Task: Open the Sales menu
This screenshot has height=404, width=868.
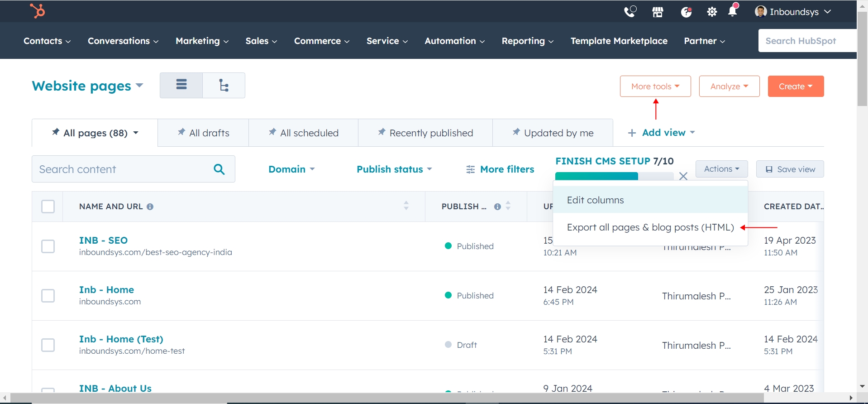Action: click(261, 41)
